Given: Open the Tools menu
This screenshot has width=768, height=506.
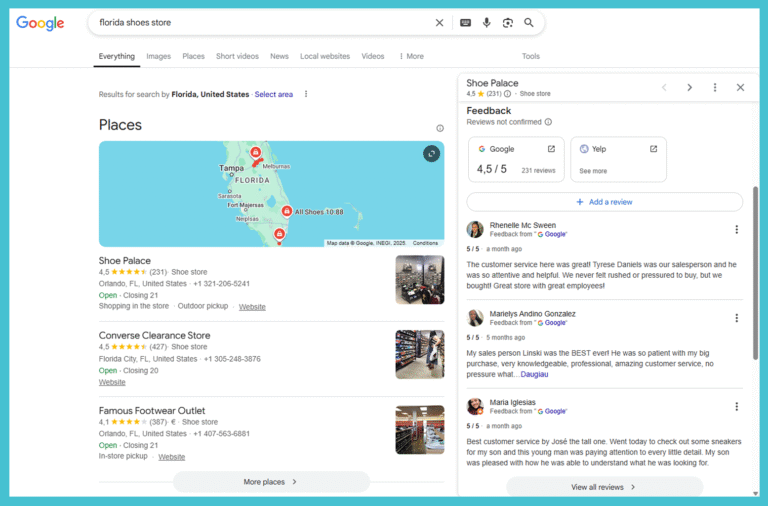Looking at the screenshot, I should pos(530,56).
